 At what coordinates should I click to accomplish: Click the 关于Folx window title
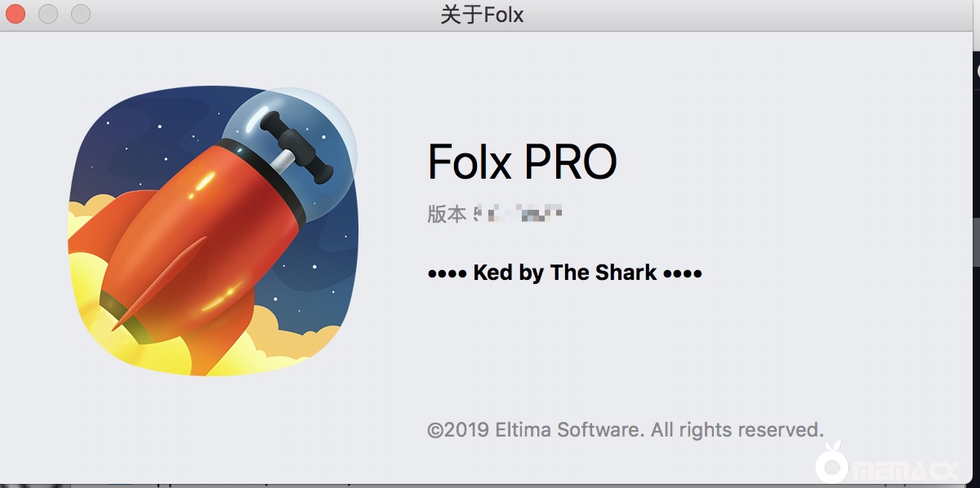point(482,15)
